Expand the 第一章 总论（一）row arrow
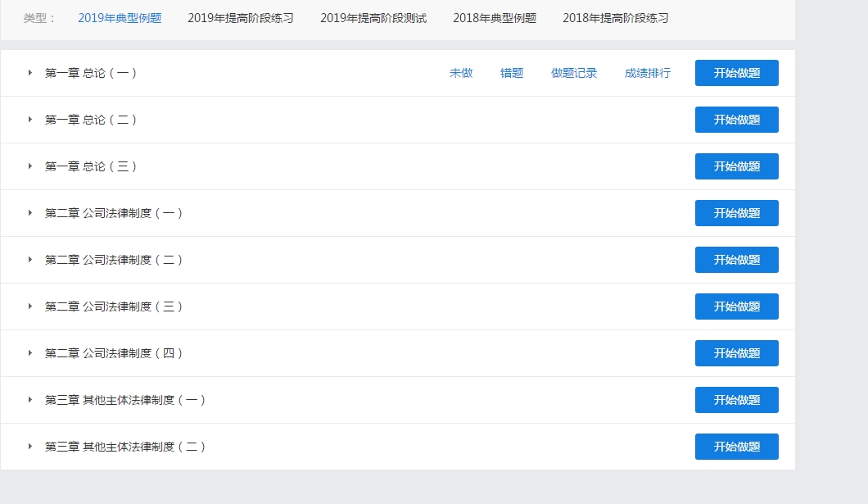868x504 pixels. coord(30,73)
